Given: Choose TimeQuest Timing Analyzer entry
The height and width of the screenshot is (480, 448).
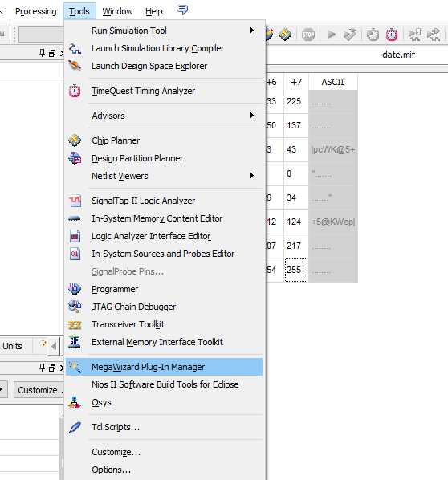Looking at the screenshot, I should [x=164, y=91].
